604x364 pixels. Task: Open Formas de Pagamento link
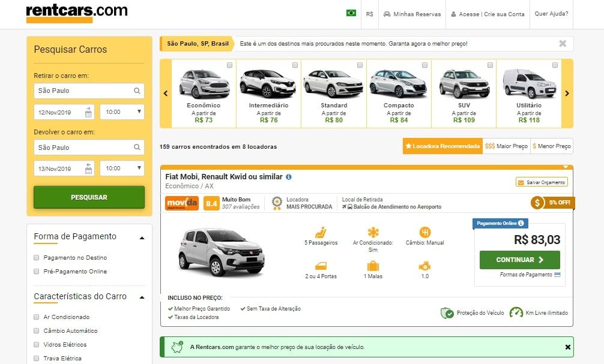(530, 275)
